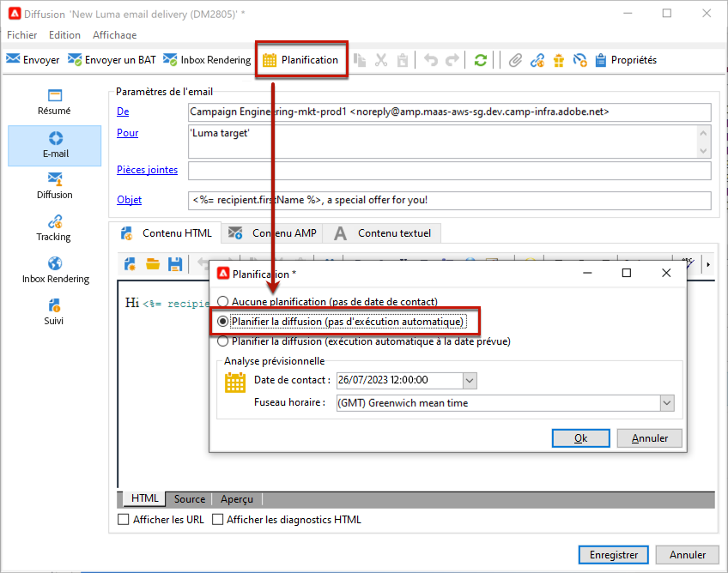Screen dimensions: 728x573
Task: Click the Fuseau horaire time zone field
Action: (x=498, y=403)
